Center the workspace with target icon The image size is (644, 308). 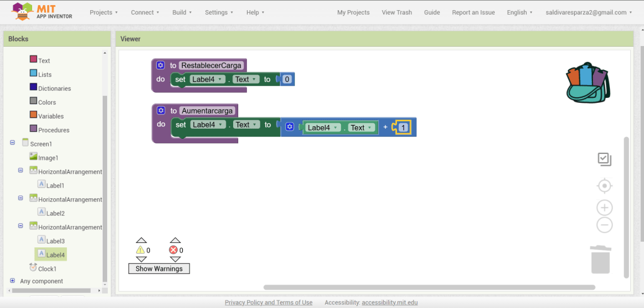click(x=604, y=186)
